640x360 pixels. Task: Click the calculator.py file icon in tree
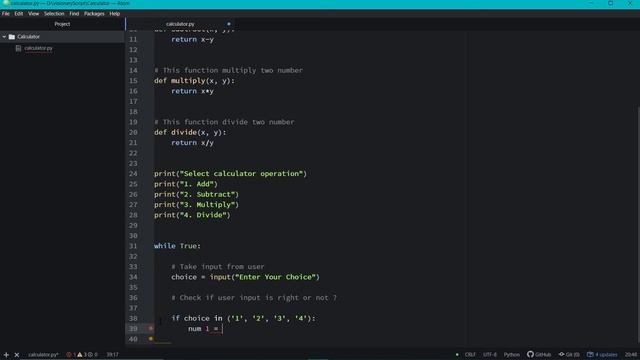pyautogui.click(x=18, y=48)
